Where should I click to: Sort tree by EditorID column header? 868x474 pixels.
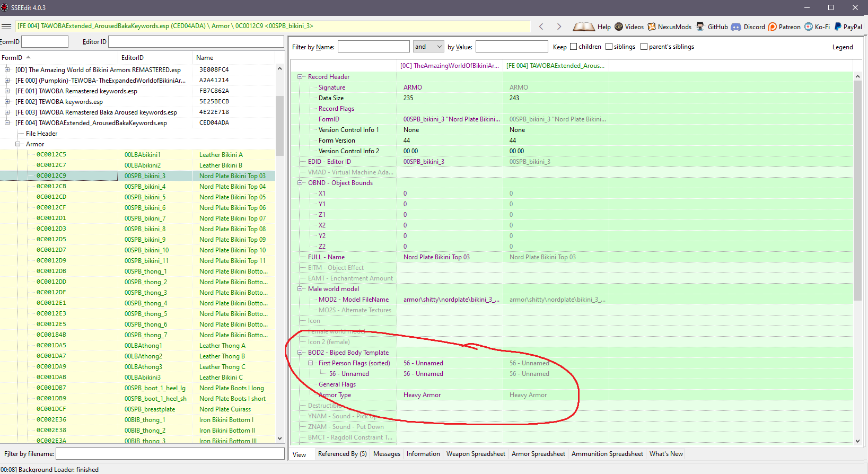tap(156, 58)
